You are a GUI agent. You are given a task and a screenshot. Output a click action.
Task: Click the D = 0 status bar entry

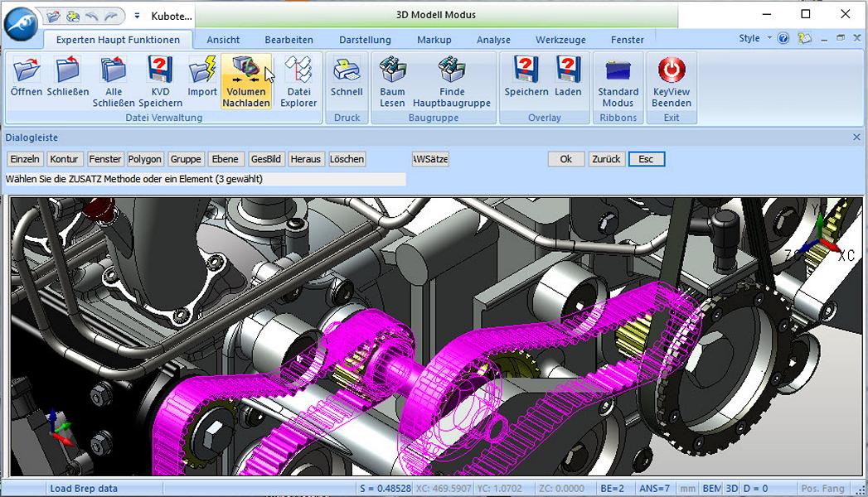tap(755, 489)
